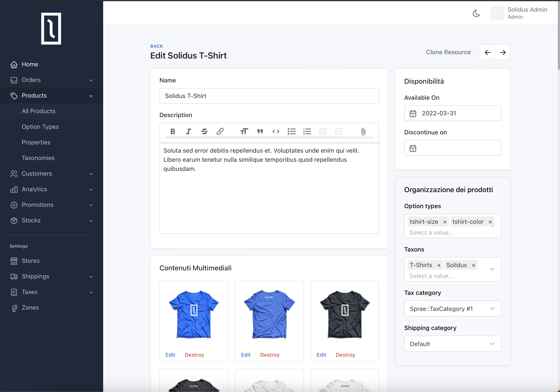
Task: Apply bold formatting in description editor
Action: (x=173, y=132)
